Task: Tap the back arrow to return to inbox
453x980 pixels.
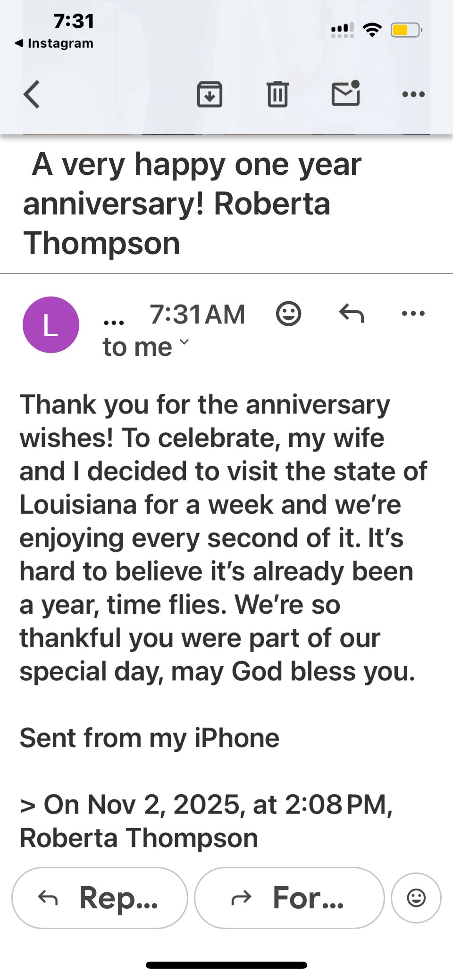Action: pos(32,94)
